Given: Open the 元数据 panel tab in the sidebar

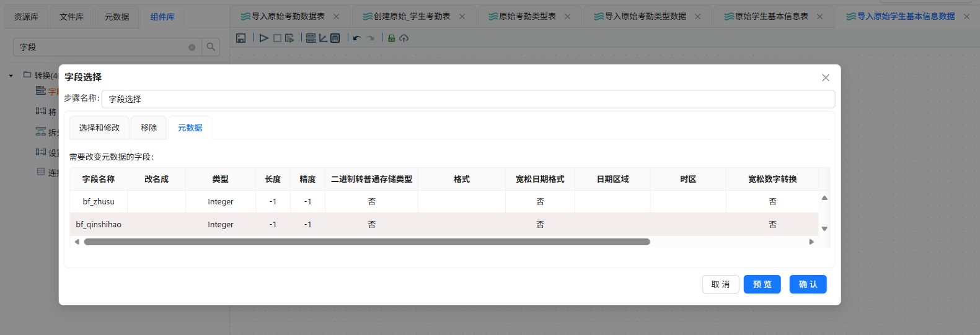Looking at the screenshot, I should point(117,17).
